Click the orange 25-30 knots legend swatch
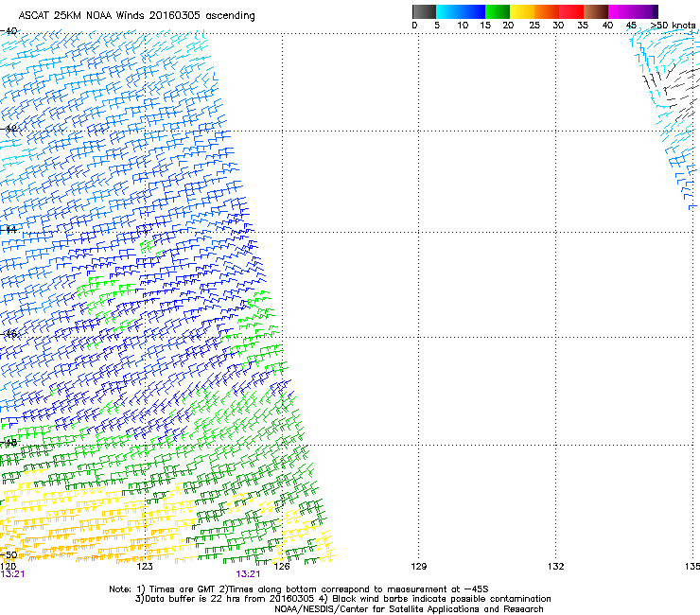Image resolution: width=700 pixels, height=615 pixels. [547, 11]
